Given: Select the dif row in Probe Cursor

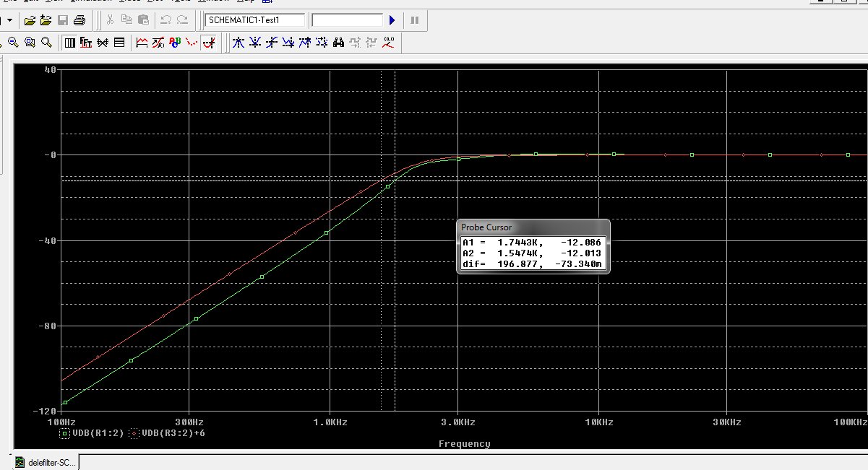Looking at the screenshot, I should (x=531, y=264).
